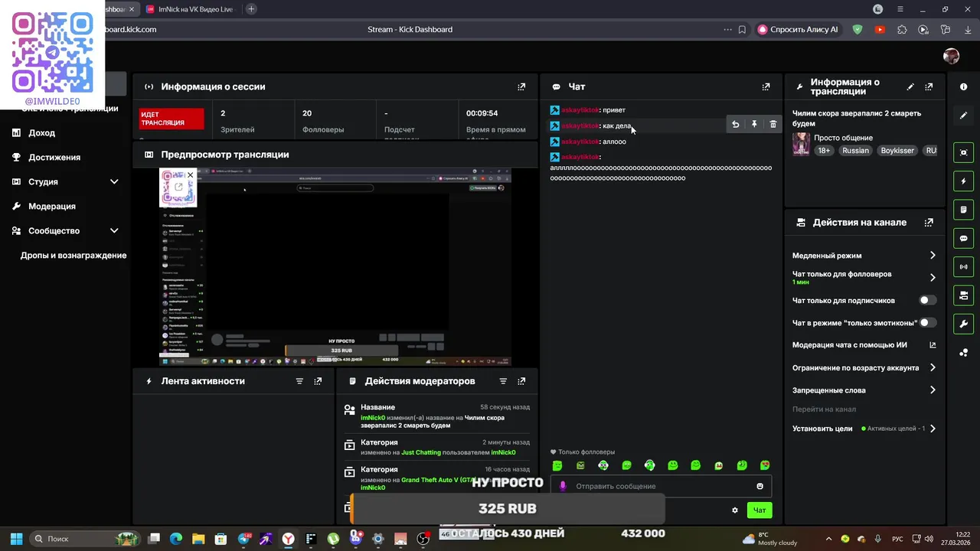Image resolution: width=980 pixels, height=551 pixels.
Task: Open chat settings gear icon
Action: coord(735,510)
